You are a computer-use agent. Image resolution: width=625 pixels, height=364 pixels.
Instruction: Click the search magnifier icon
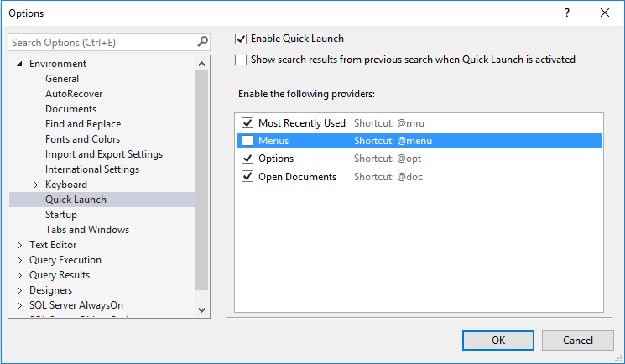click(202, 42)
